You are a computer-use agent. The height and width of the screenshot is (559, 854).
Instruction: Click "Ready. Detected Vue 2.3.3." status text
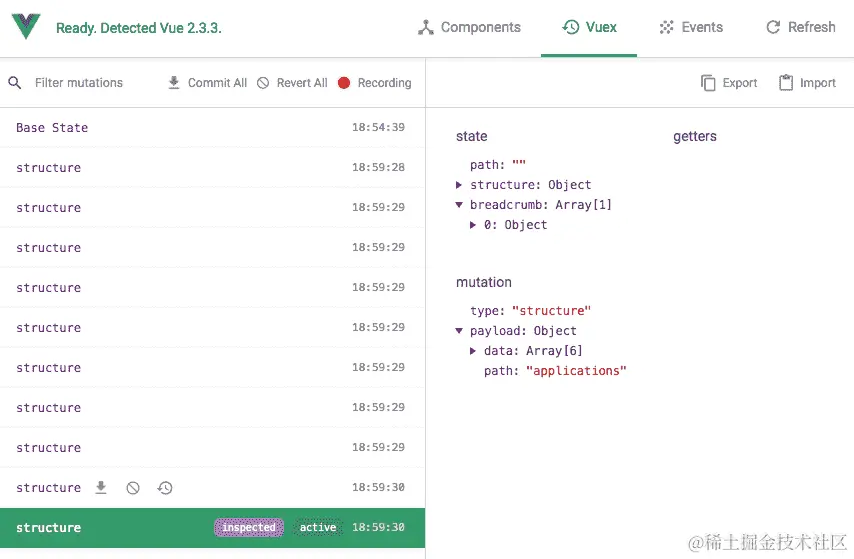point(139,28)
